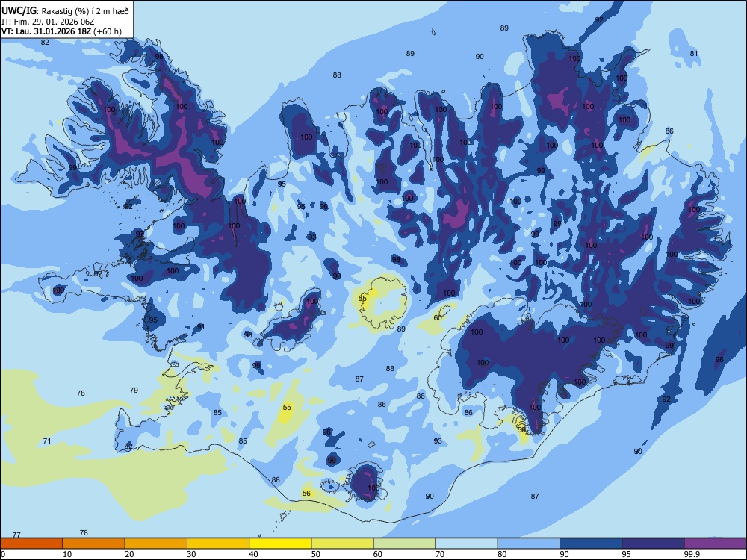Click the 'VT: Lau. 31.01.2026 18Z' valid time

tap(46, 31)
